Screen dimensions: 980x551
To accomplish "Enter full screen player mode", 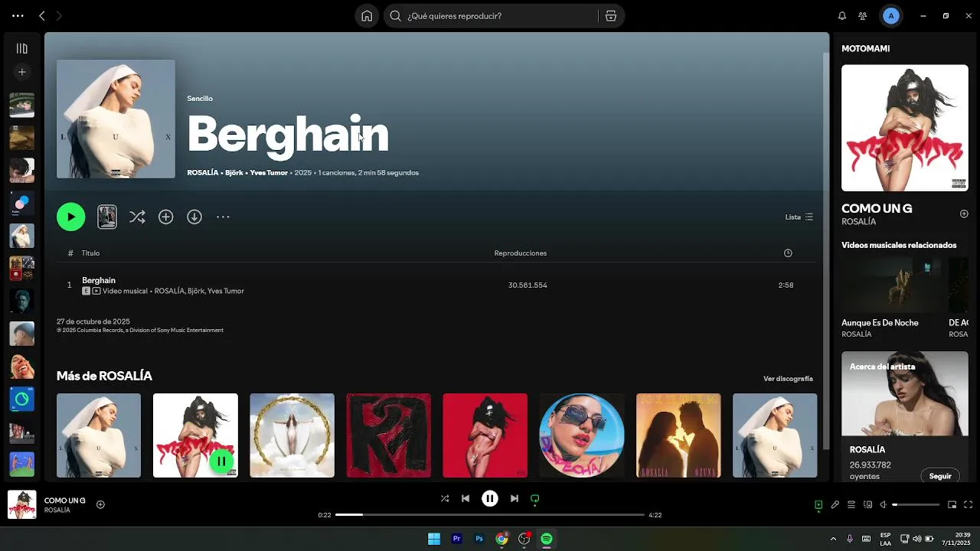I will [968, 504].
